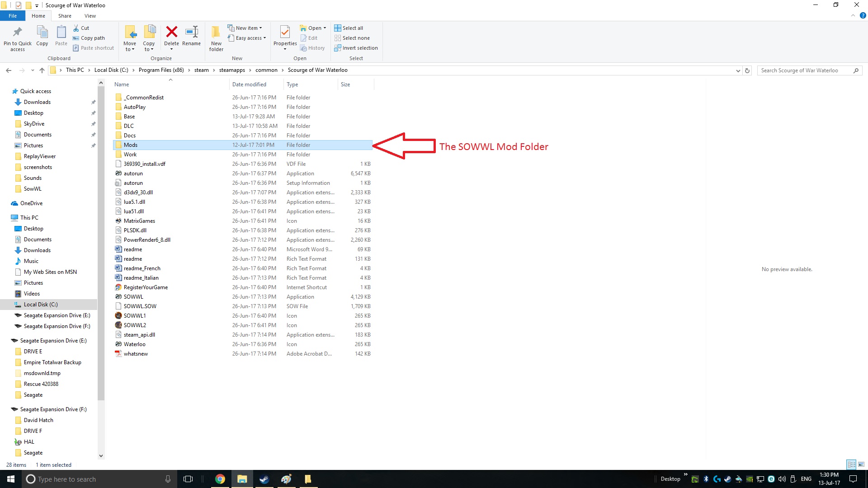Viewport: 868px width, 488px height.
Task: Click Select all in the ribbon
Action: [x=352, y=28]
